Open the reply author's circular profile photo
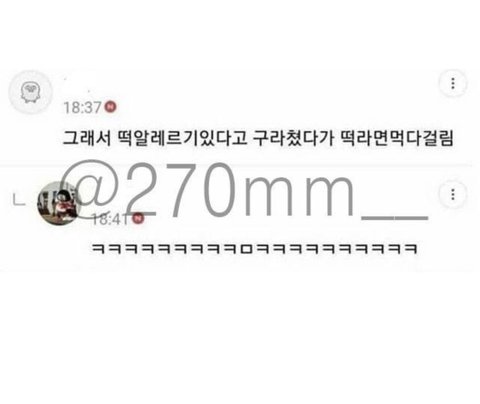Screen dimensions: 480x404 59,203
